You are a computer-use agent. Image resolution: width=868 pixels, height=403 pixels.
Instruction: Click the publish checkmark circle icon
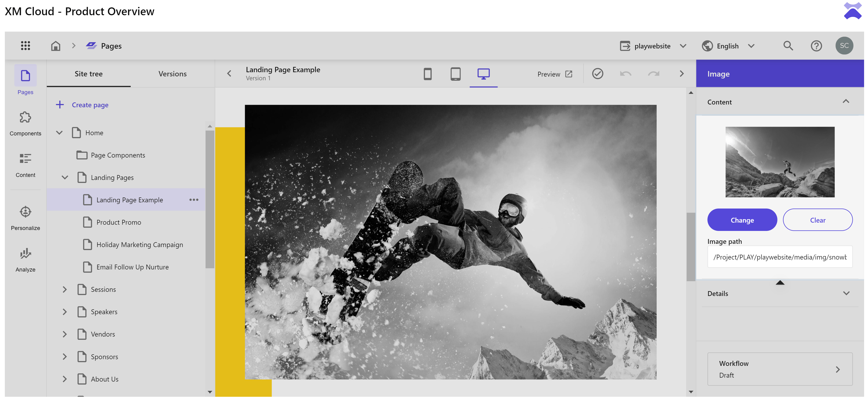(597, 74)
